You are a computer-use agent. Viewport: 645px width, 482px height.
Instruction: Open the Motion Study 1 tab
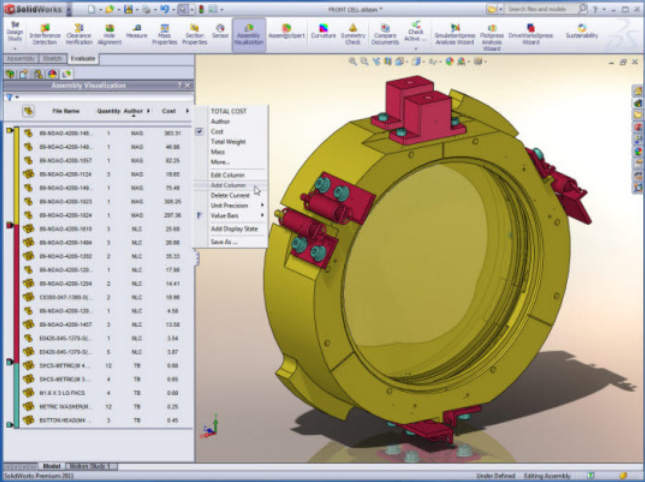[x=90, y=466]
